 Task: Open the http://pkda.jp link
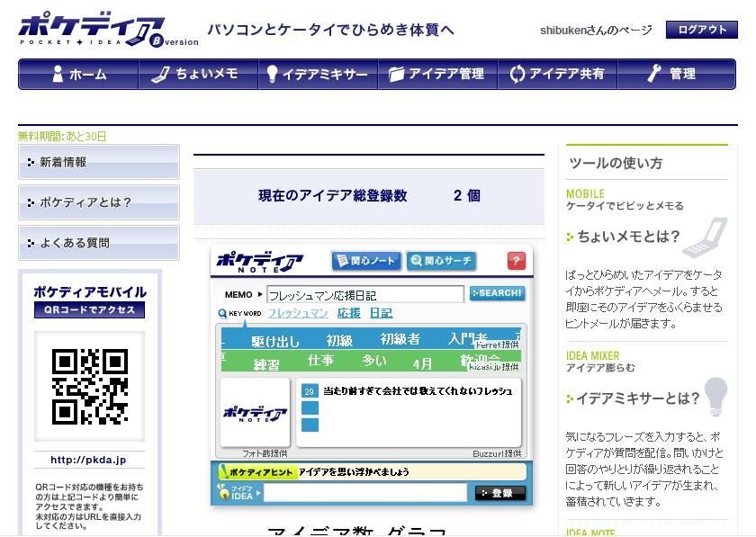[88, 460]
